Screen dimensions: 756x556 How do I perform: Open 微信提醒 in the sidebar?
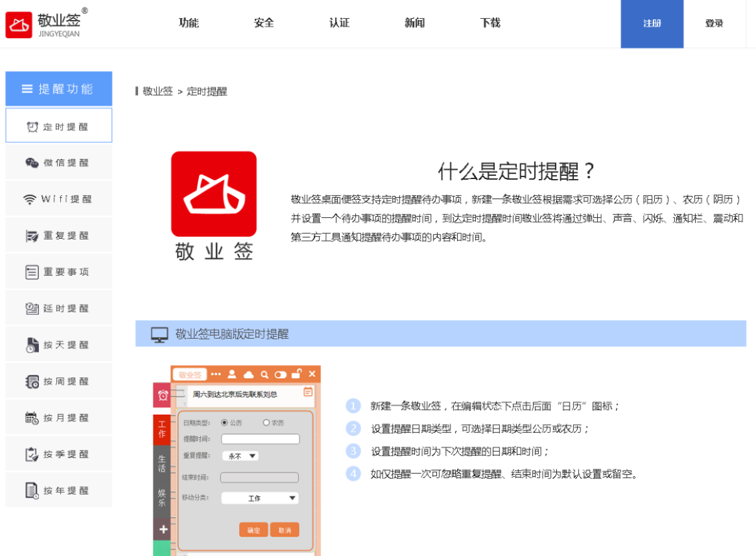(59, 163)
